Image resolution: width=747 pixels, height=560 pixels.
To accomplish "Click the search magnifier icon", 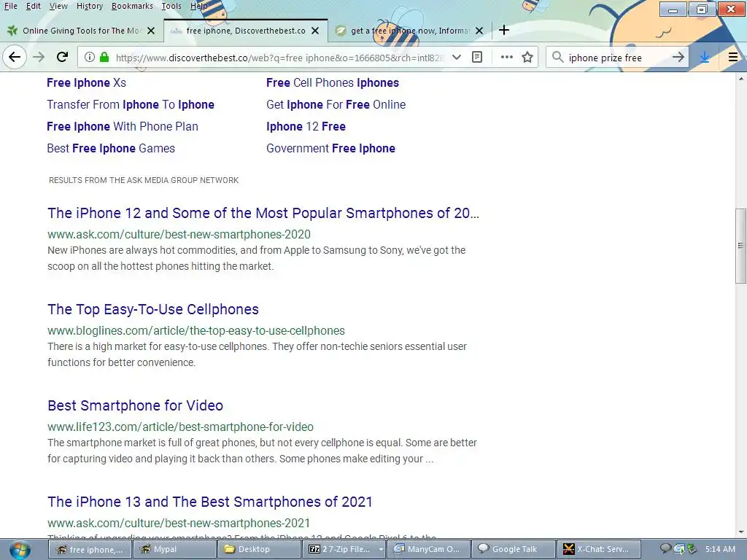I will click(557, 58).
